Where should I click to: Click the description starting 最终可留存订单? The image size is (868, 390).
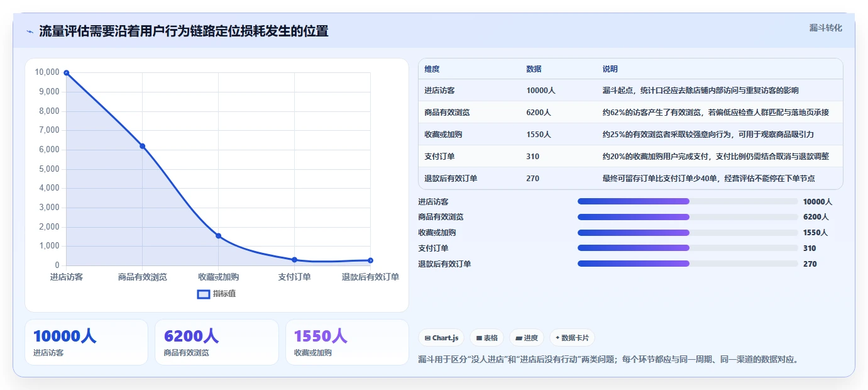coord(708,179)
